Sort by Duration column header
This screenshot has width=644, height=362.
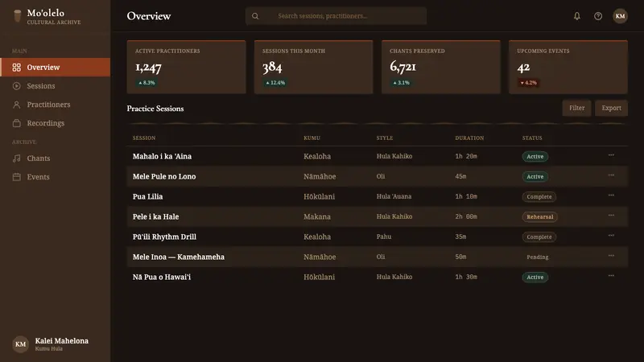click(x=469, y=138)
